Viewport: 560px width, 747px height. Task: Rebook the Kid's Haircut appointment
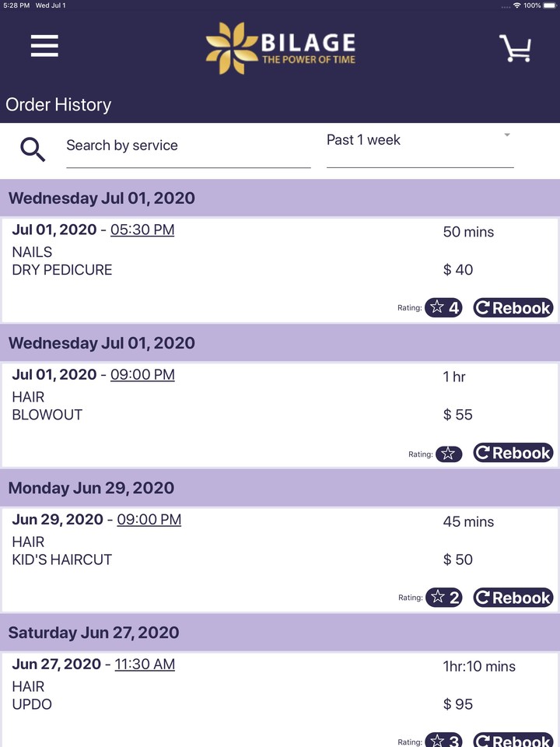click(513, 598)
